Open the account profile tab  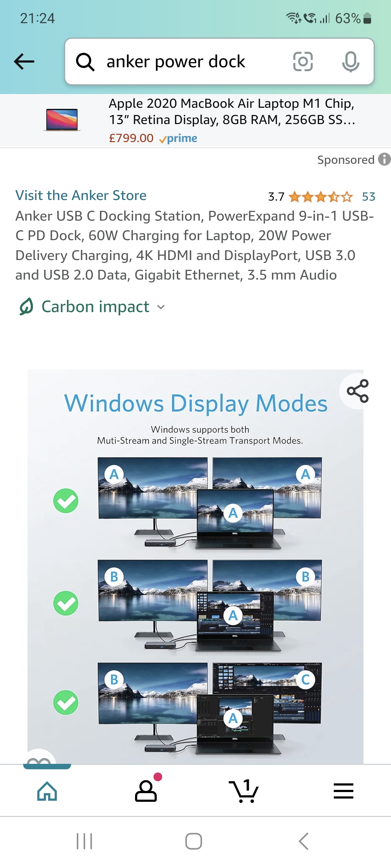[x=146, y=791]
